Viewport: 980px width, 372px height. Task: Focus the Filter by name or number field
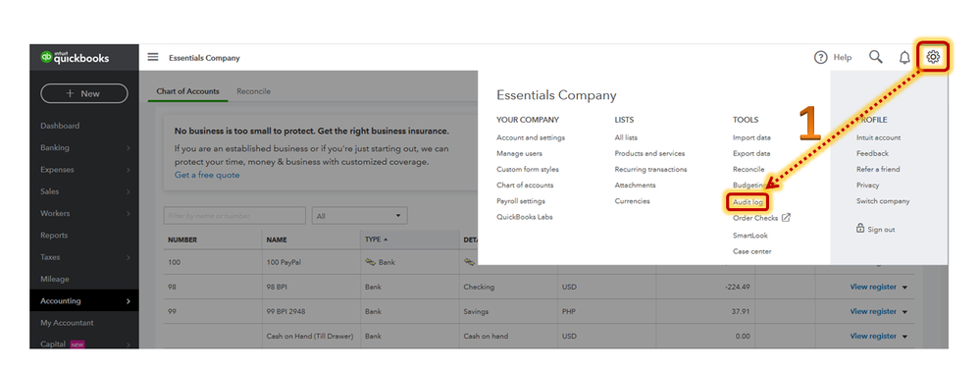coord(234,216)
